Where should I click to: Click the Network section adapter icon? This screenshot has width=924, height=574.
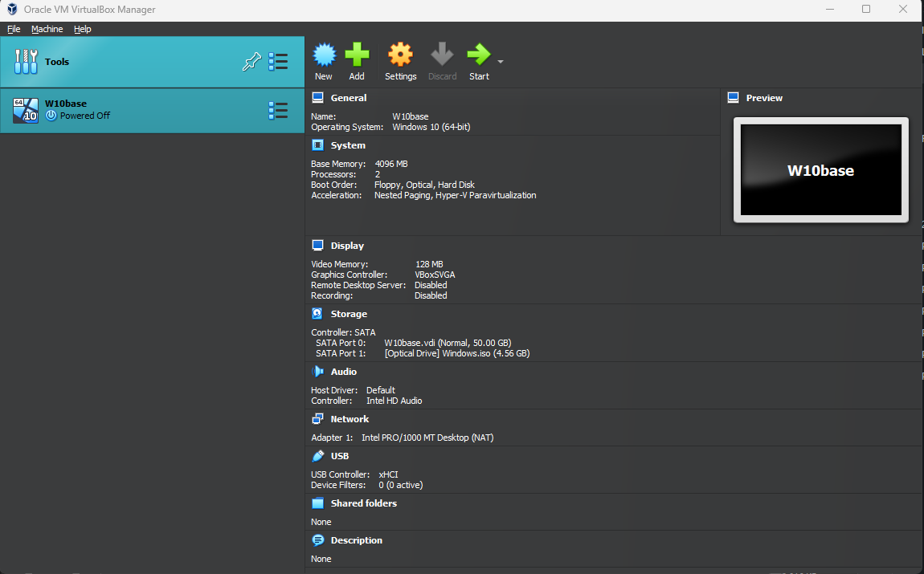pyautogui.click(x=317, y=418)
